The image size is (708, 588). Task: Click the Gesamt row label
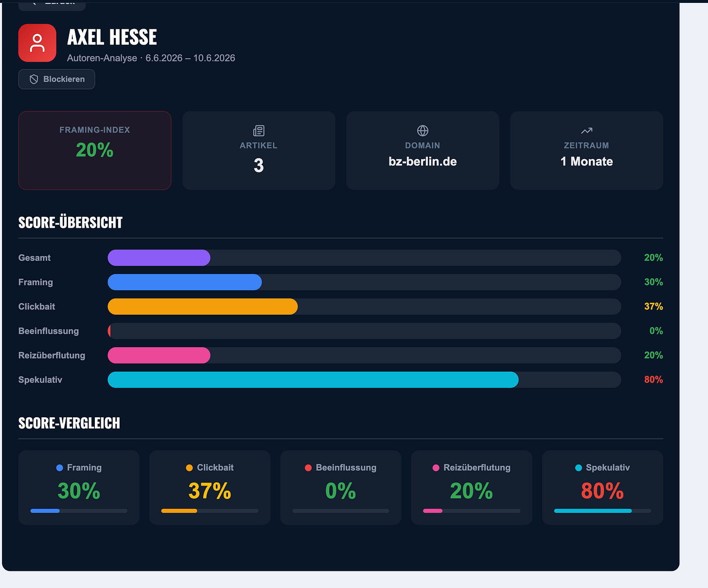click(35, 258)
